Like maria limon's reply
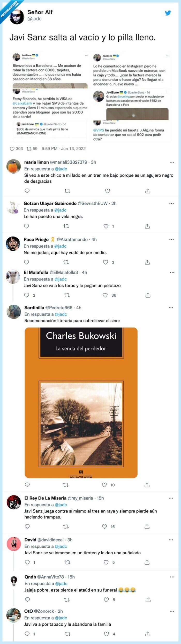The image size is (181, 644). pyautogui.click(x=108, y=191)
